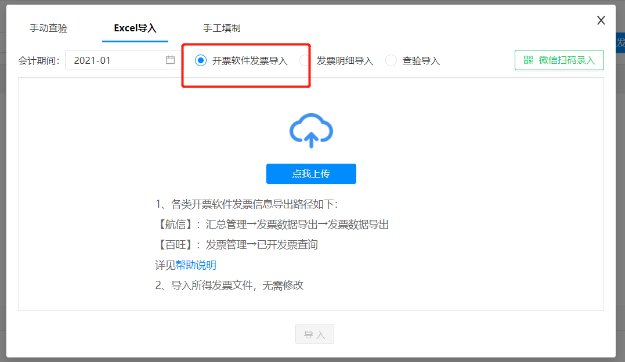Switch to the 手动查验 tab
The height and width of the screenshot is (362, 625).
pyautogui.click(x=48, y=28)
